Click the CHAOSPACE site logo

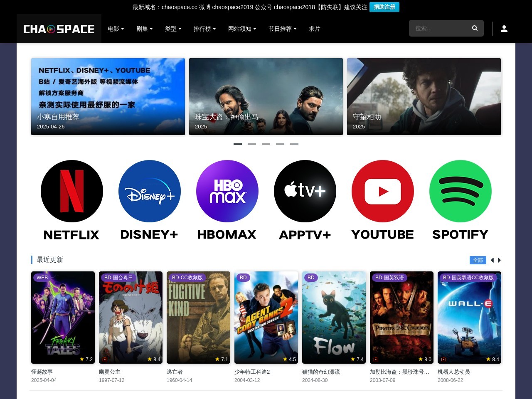pos(59,29)
